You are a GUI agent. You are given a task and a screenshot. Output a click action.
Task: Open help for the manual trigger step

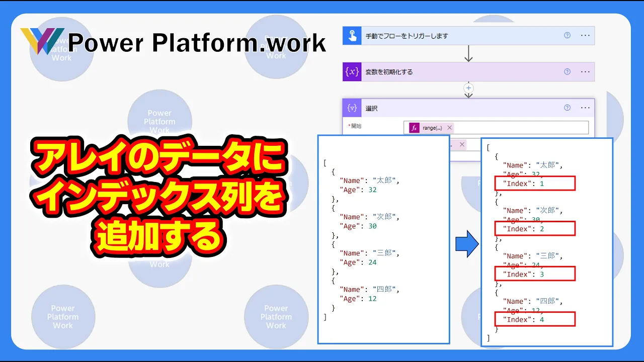point(567,36)
